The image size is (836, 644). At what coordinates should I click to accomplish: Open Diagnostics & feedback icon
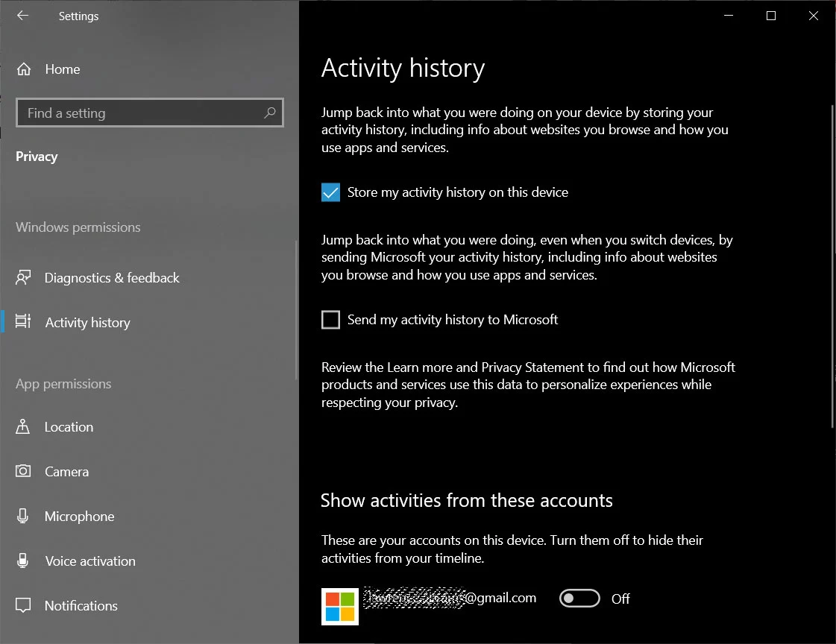23,278
